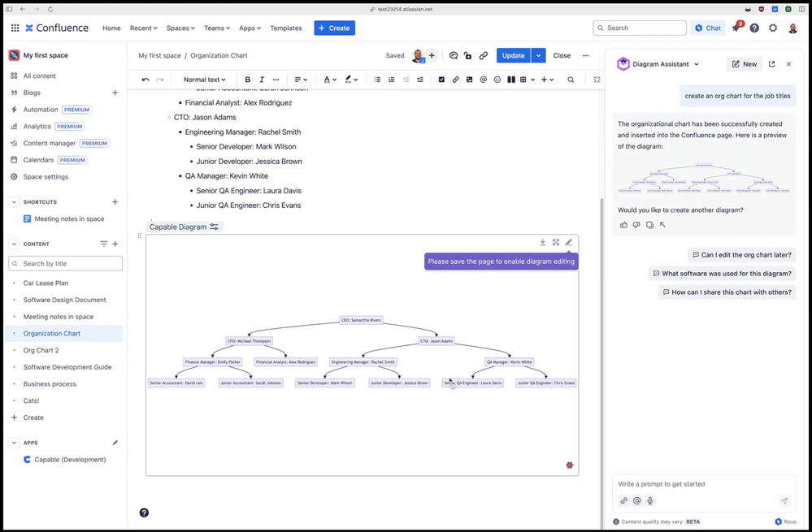Click the Confluence logo

point(57,28)
